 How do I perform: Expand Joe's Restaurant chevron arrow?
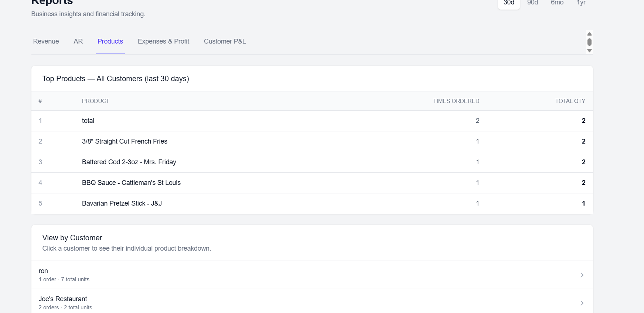[582, 303]
